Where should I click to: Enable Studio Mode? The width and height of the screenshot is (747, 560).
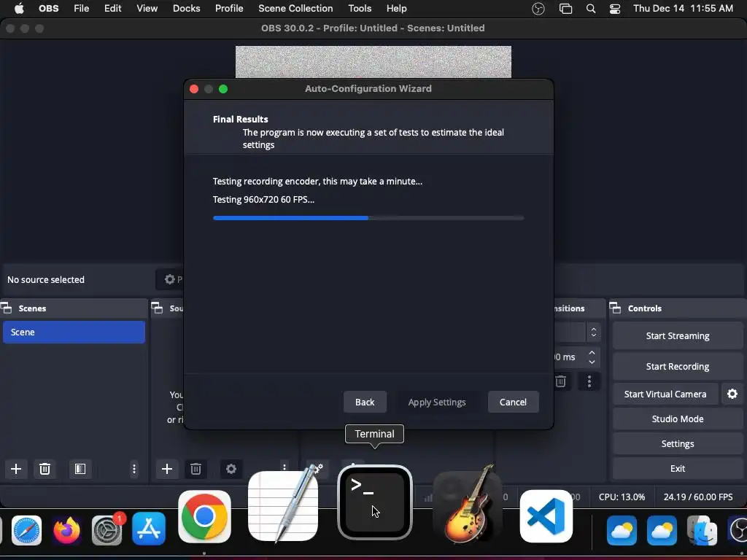[x=678, y=419]
